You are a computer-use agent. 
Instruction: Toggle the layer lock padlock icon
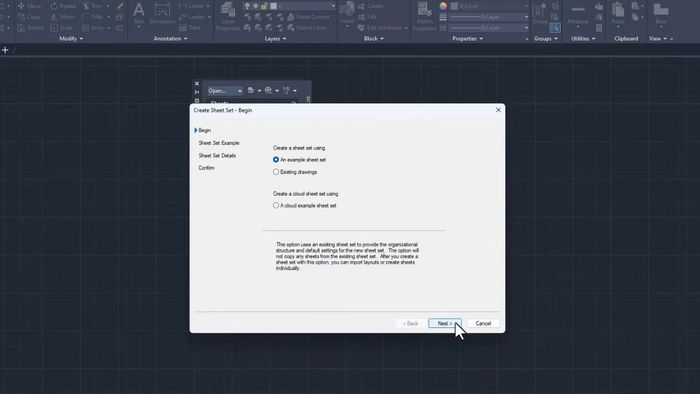coord(264,6)
